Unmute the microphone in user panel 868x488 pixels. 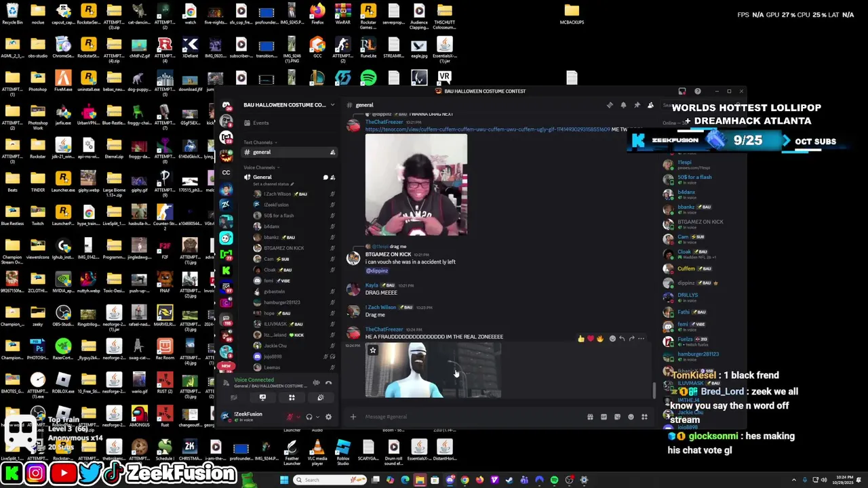[x=290, y=417]
